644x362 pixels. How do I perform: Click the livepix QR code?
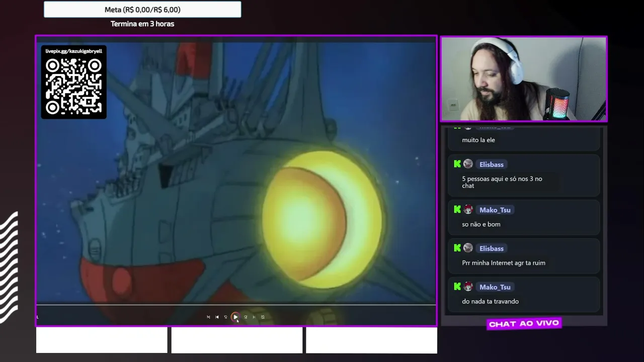tap(73, 86)
